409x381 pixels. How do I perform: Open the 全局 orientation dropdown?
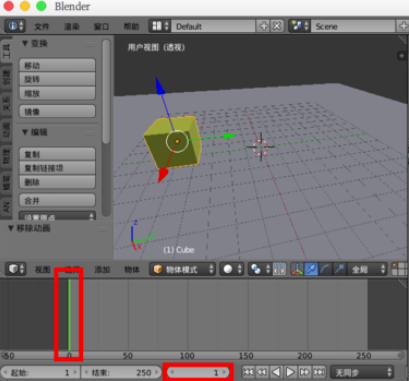click(x=367, y=269)
